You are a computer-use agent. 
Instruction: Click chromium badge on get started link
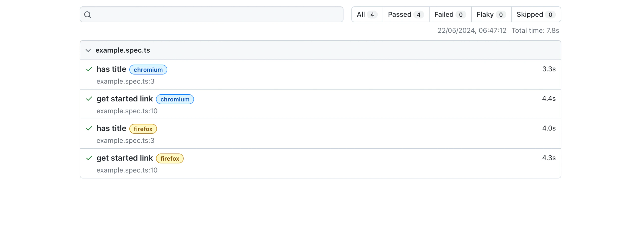click(175, 99)
